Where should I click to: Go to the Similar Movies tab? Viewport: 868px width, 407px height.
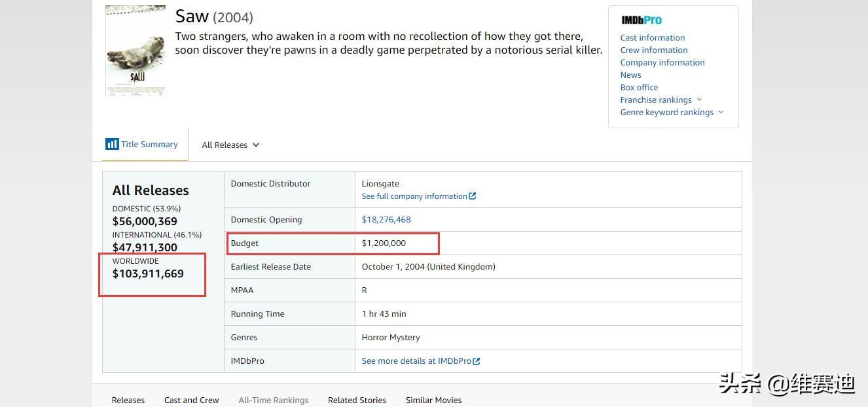(x=433, y=400)
